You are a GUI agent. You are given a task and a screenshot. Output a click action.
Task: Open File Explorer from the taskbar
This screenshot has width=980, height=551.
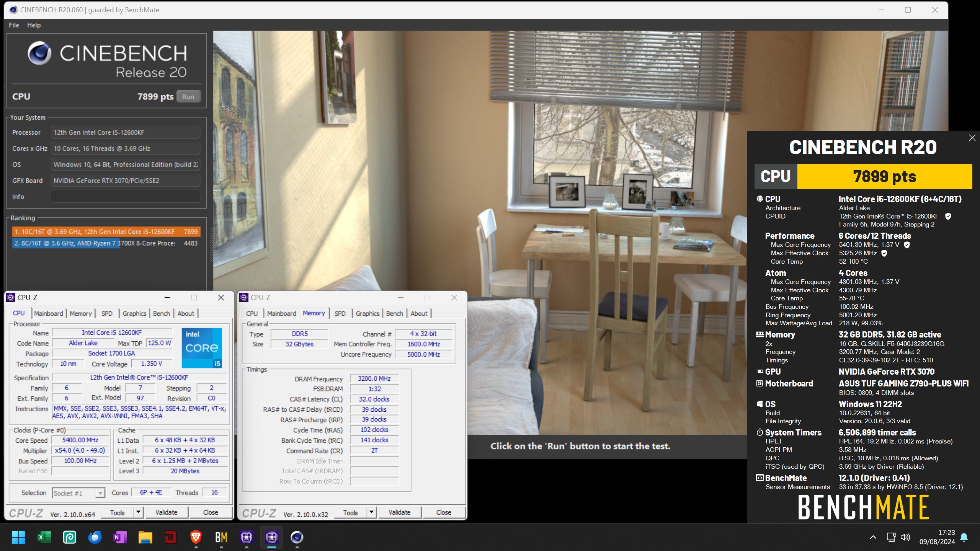[x=145, y=538]
